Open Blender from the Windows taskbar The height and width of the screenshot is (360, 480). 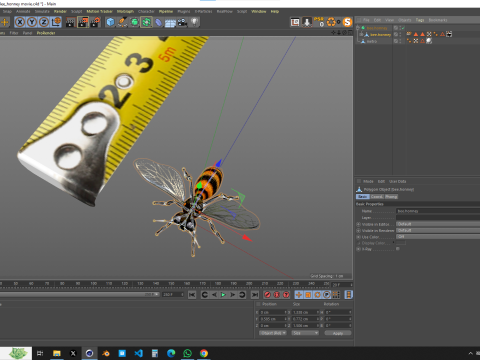click(106, 353)
